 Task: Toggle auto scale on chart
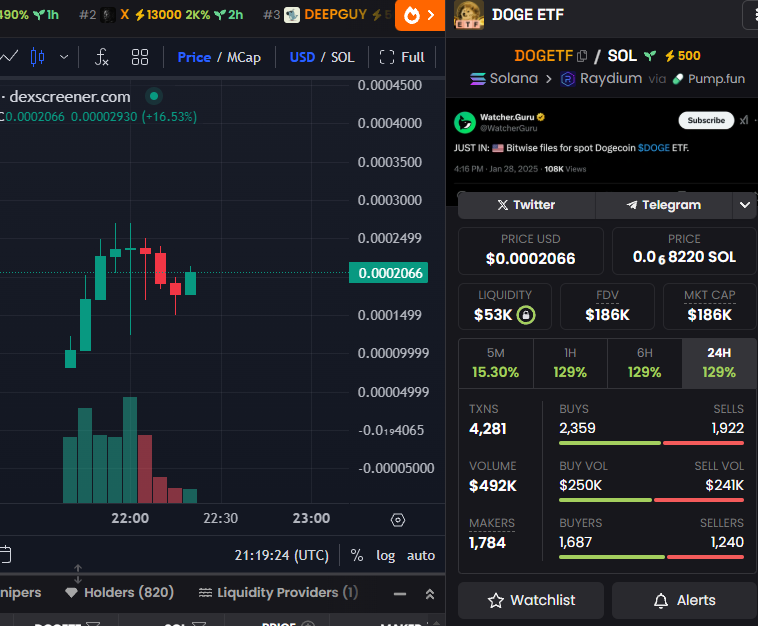[x=421, y=555]
